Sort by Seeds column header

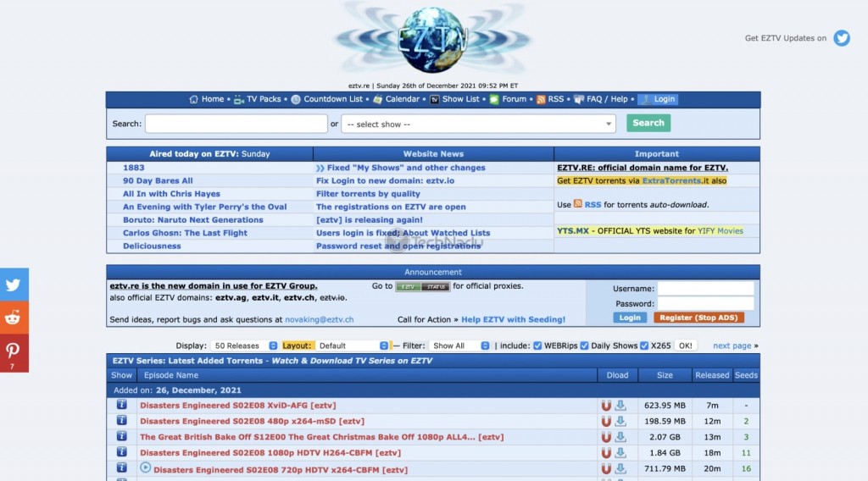746,375
